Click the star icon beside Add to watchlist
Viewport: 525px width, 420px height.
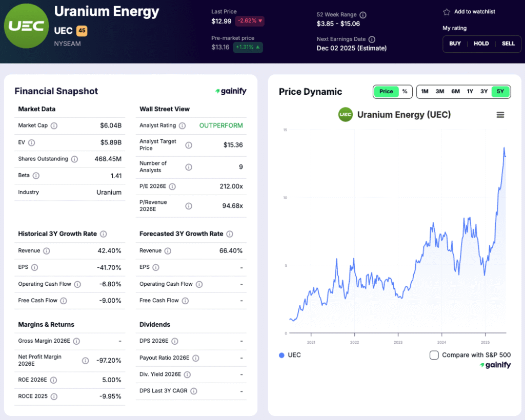pyautogui.click(x=447, y=12)
